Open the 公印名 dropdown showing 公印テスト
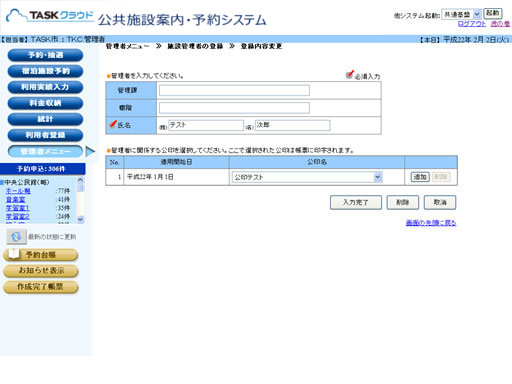 point(307,177)
